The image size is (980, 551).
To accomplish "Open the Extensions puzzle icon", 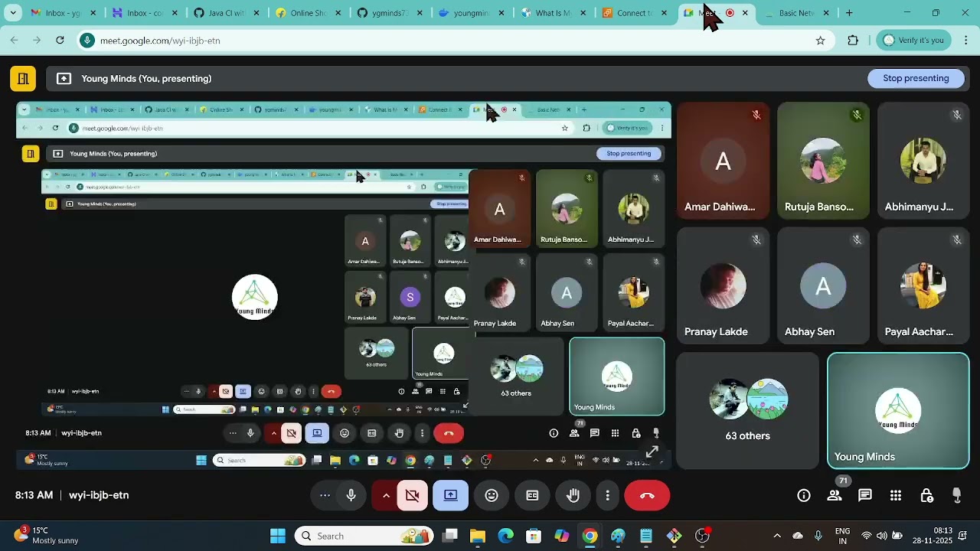I will pos(853,40).
